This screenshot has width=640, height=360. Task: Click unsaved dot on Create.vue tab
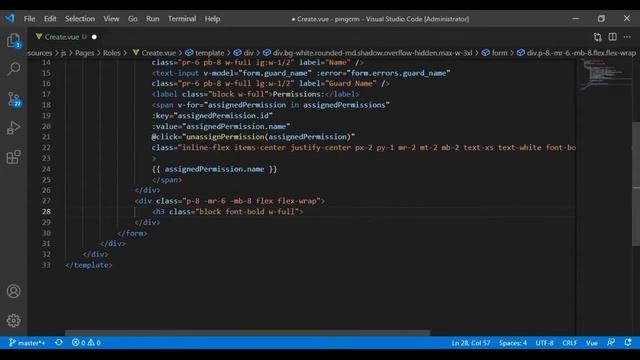click(94, 37)
